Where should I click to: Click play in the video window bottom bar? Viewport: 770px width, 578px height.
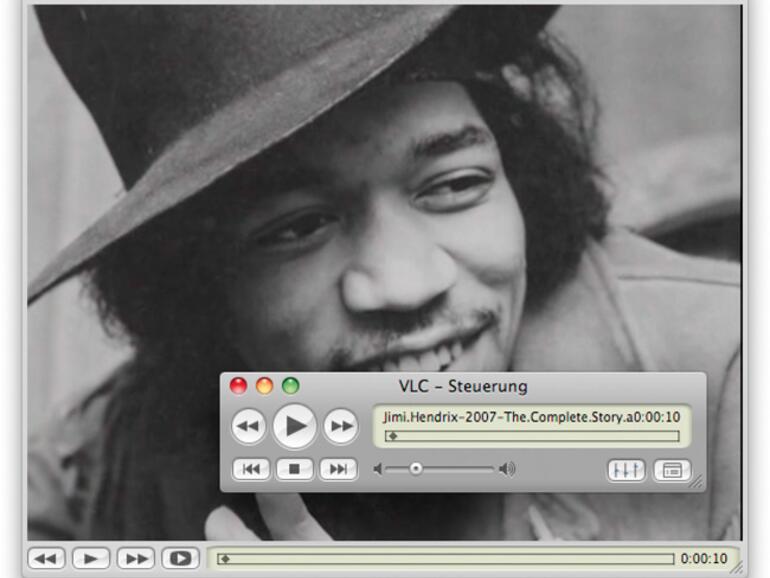tap(91, 558)
